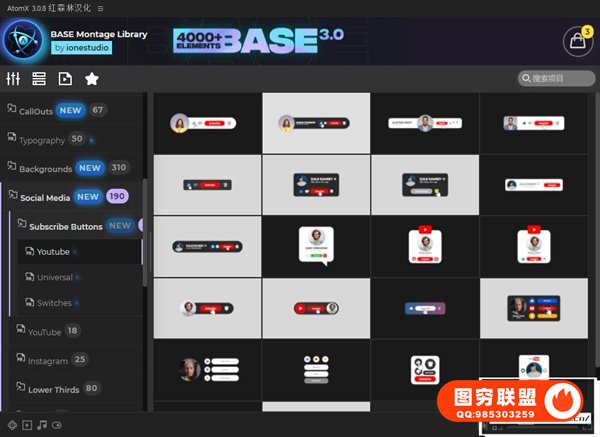Screen dimensions: 600x437
Task: Collapse the Social Media category
Action: pos(44,198)
